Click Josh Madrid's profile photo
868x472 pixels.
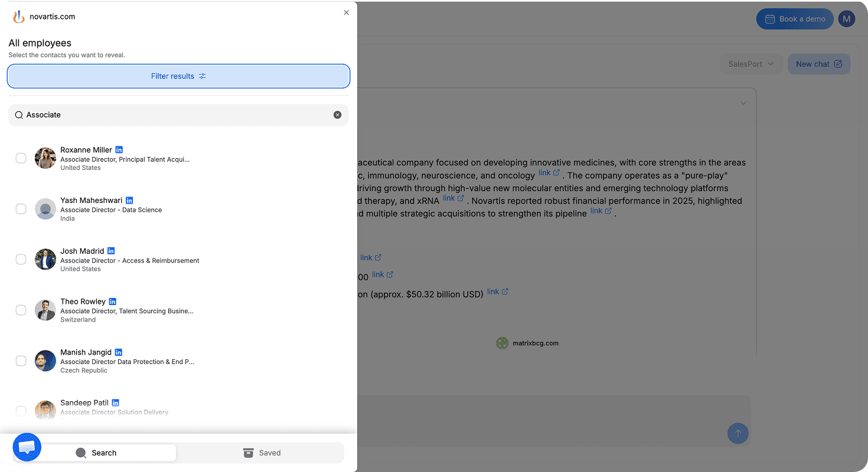[x=45, y=260]
